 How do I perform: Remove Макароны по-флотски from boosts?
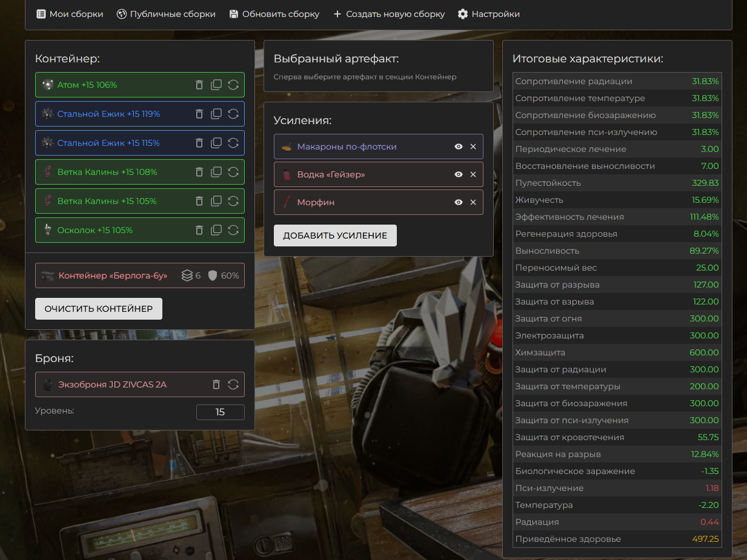coord(473,147)
